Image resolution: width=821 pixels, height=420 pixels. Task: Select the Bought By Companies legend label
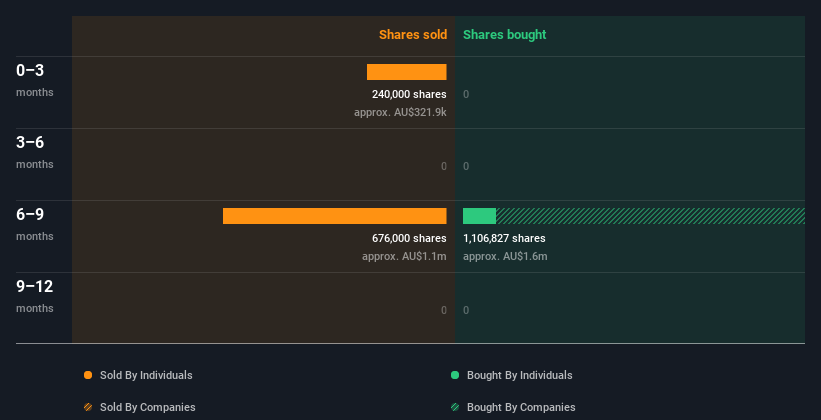click(x=521, y=407)
